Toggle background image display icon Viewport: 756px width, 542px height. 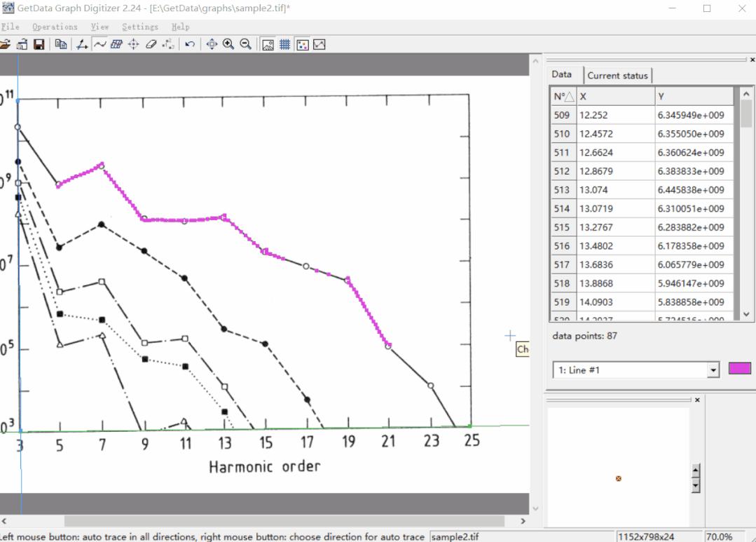point(268,44)
